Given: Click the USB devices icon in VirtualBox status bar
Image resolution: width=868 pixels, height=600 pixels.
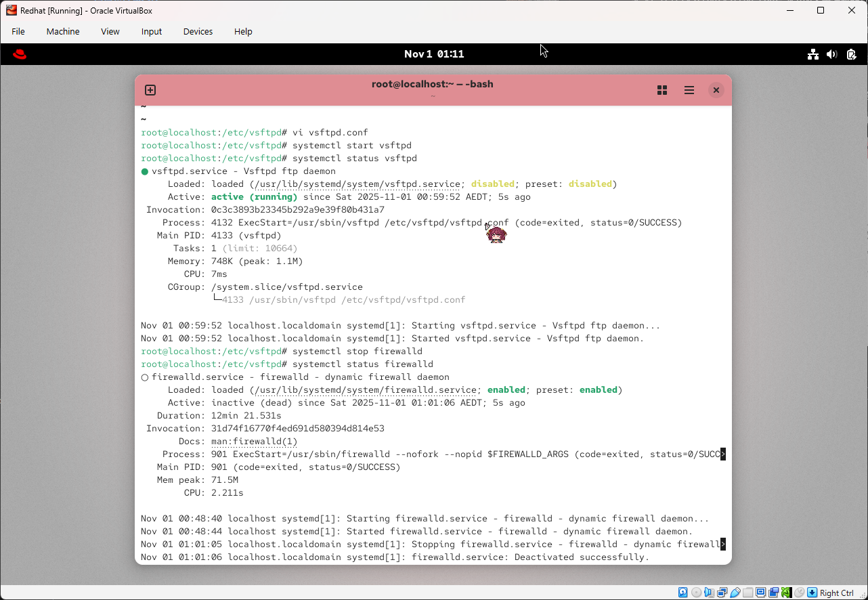Looking at the screenshot, I should 735,592.
